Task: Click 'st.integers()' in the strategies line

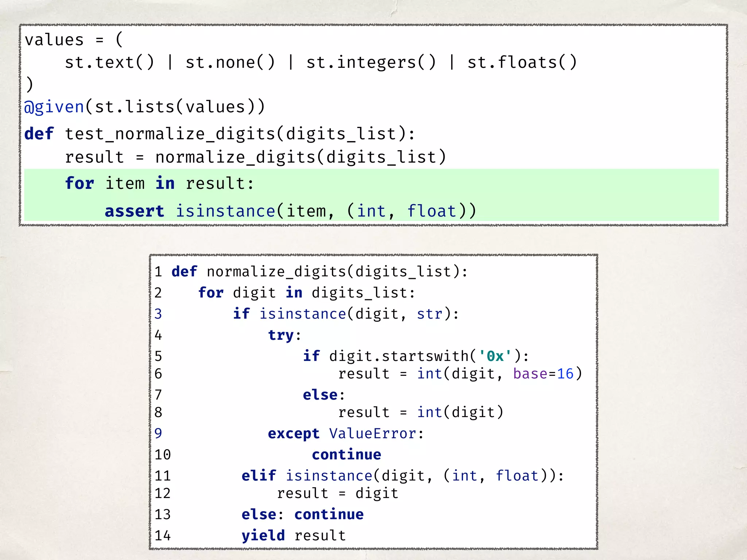Action: click(x=371, y=62)
